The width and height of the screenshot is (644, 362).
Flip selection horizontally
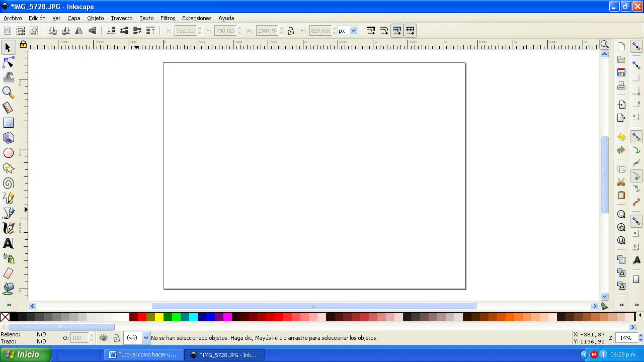(79, 31)
